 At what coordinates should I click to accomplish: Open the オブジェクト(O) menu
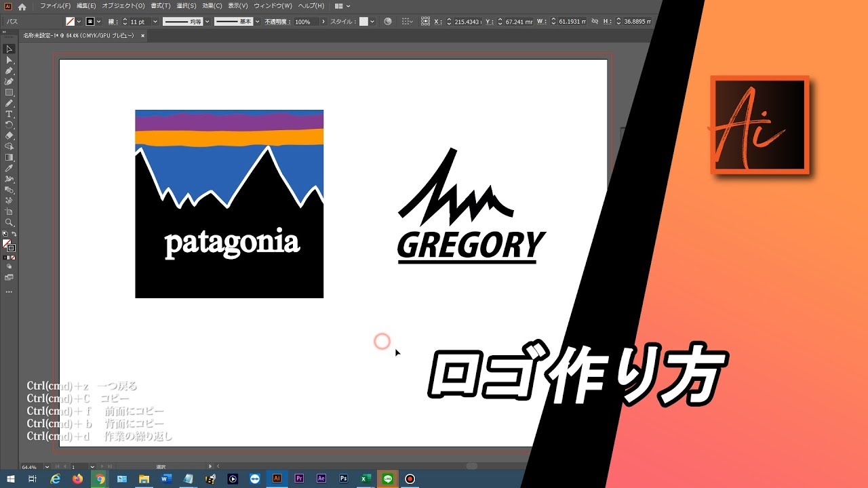123,6
